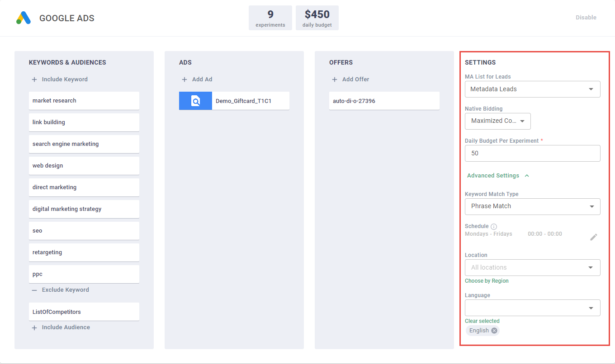This screenshot has width=615, height=364.
Task: Click the minus icon beside Exclude Keyword
Action: point(34,290)
